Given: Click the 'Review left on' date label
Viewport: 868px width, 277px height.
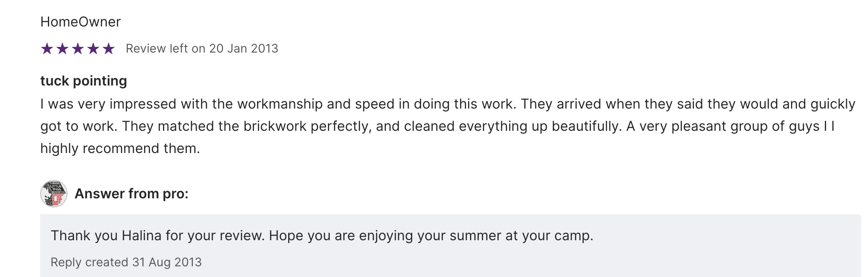Looking at the screenshot, I should [202, 49].
